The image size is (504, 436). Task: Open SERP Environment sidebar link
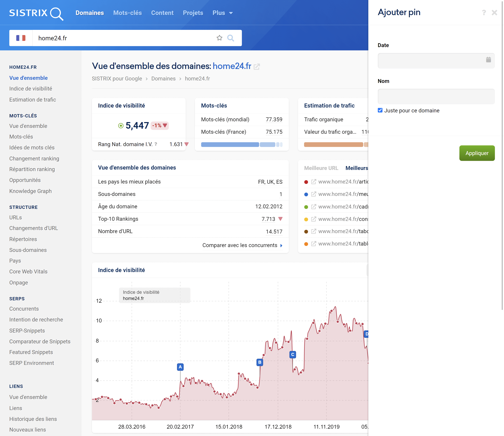(x=32, y=363)
